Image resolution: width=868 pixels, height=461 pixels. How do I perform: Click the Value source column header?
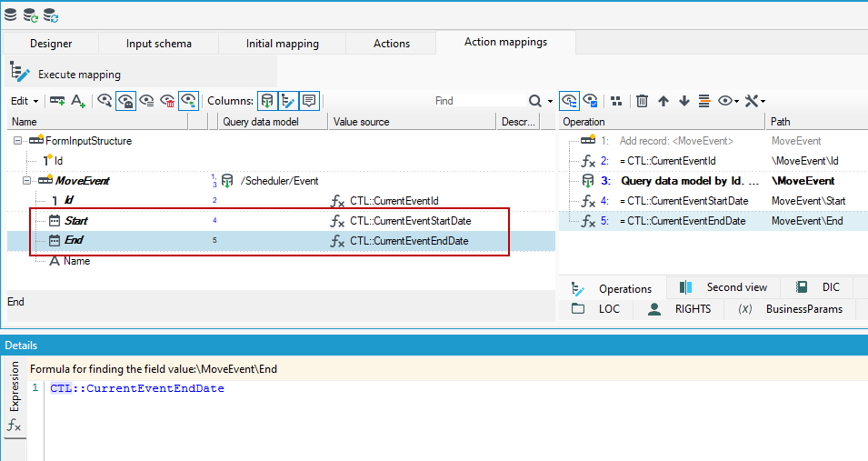pos(412,121)
